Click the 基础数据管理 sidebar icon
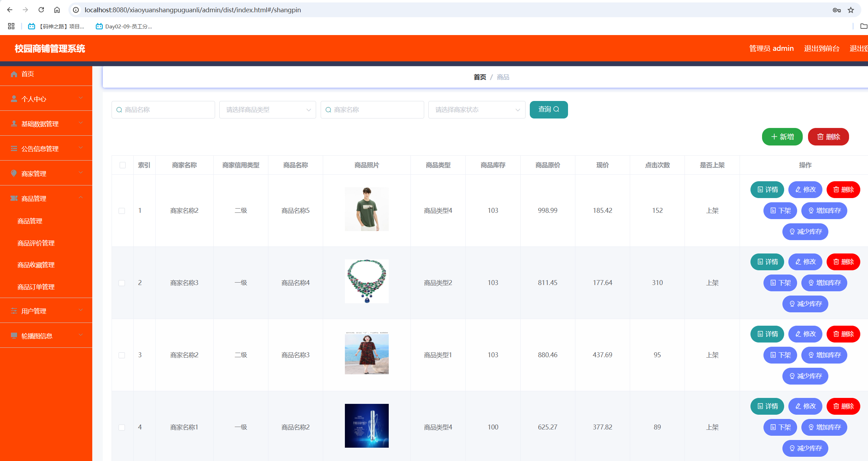 (14, 124)
